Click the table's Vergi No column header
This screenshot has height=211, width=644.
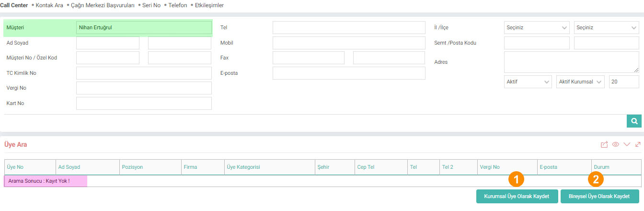point(507,167)
